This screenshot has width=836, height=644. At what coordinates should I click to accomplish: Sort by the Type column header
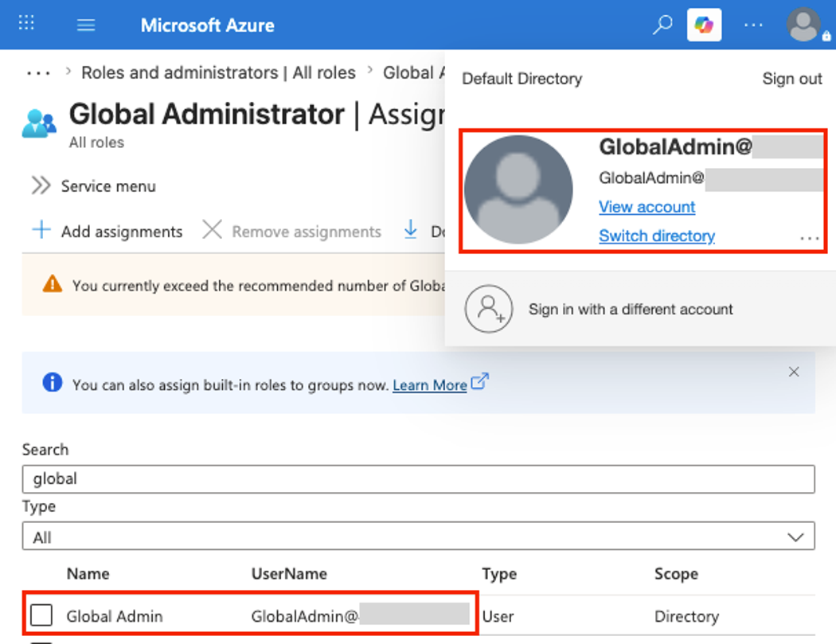[x=499, y=574]
